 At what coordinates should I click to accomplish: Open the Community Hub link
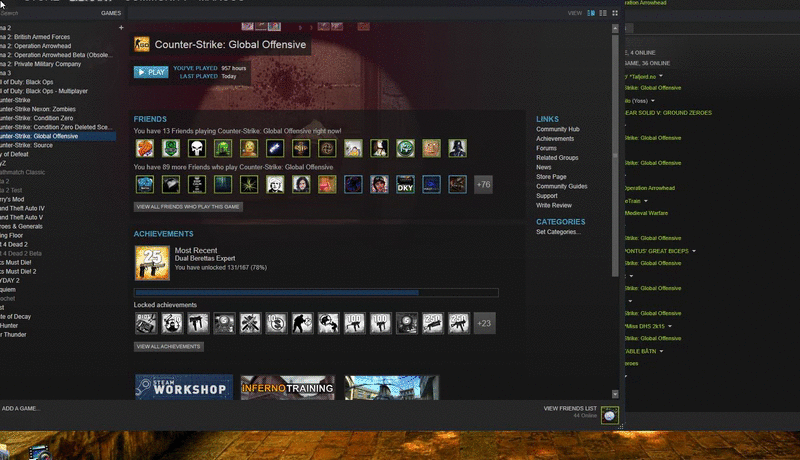click(558, 130)
